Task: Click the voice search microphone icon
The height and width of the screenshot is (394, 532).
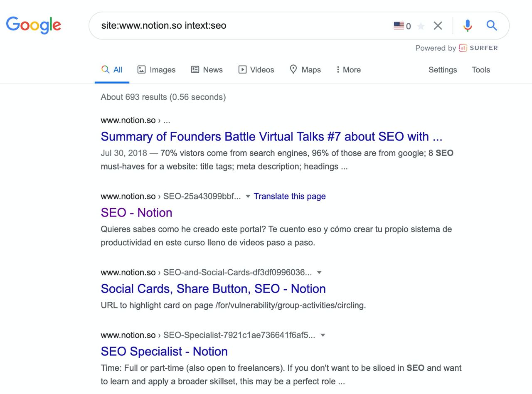Action: (468, 26)
